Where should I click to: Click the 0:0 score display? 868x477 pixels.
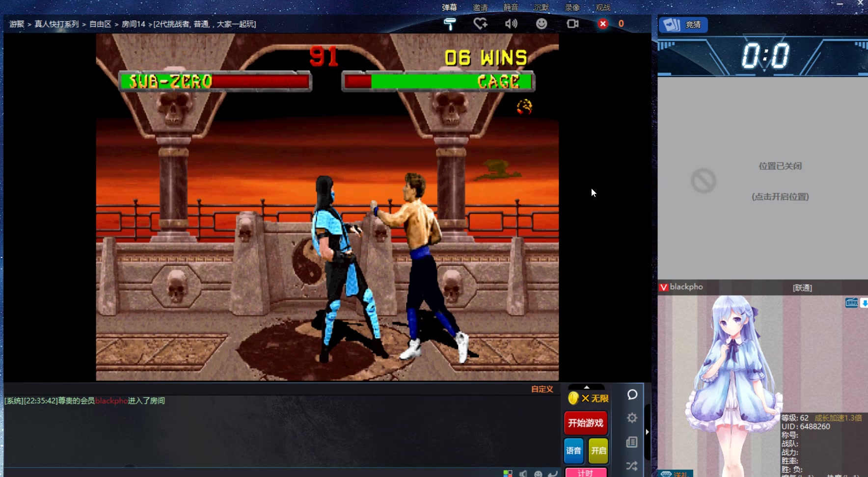765,55
